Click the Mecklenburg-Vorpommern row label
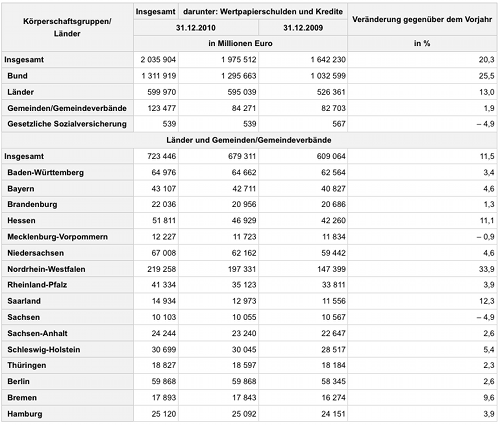500x425 pixels. pyautogui.click(x=57, y=237)
